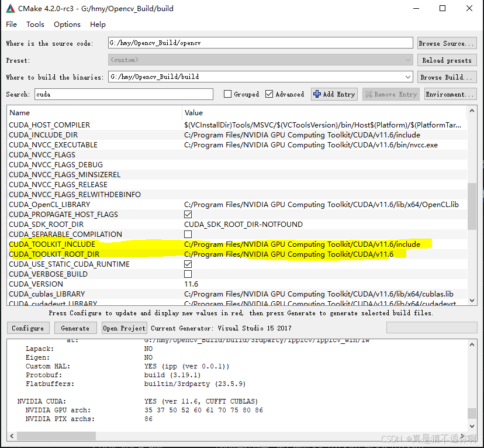
Task: Select CUDA_INCLUDE_DIR entry
Action: [x=43, y=135]
